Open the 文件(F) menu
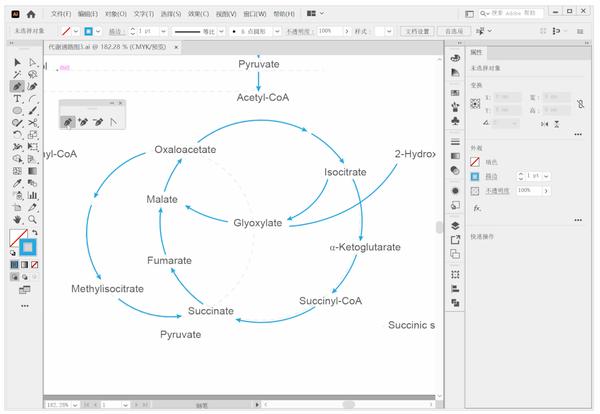The image size is (600, 414). point(61,14)
